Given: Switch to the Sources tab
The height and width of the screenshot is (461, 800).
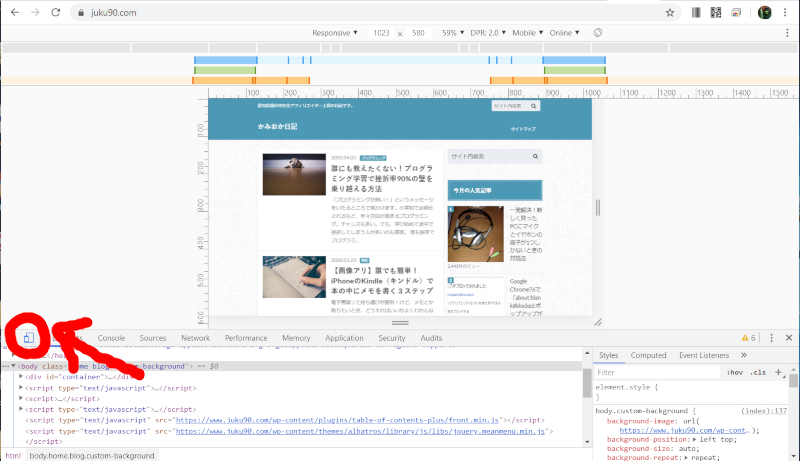Looking at the screenshot, I should click(153, 338).
